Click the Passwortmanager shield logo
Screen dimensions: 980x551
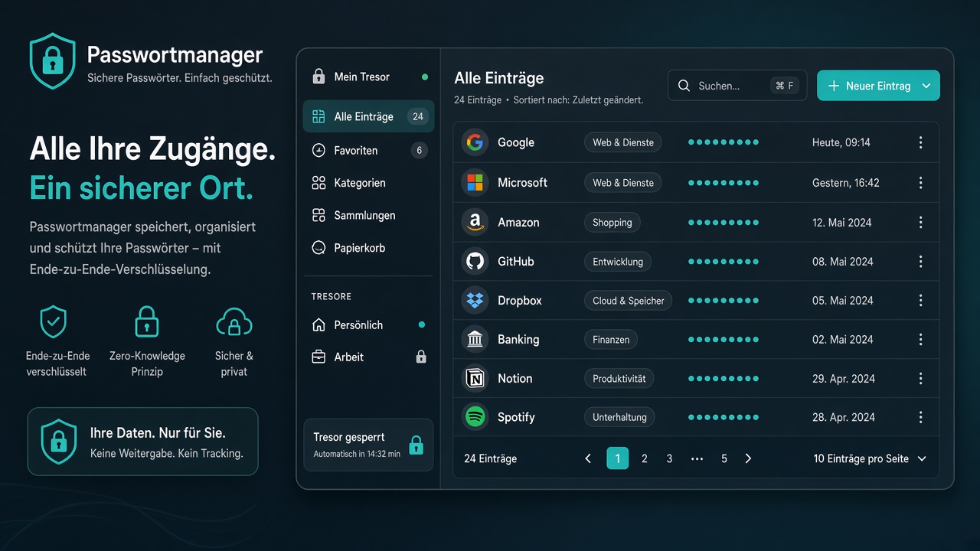pyautogui.click(x=52, y=61)
